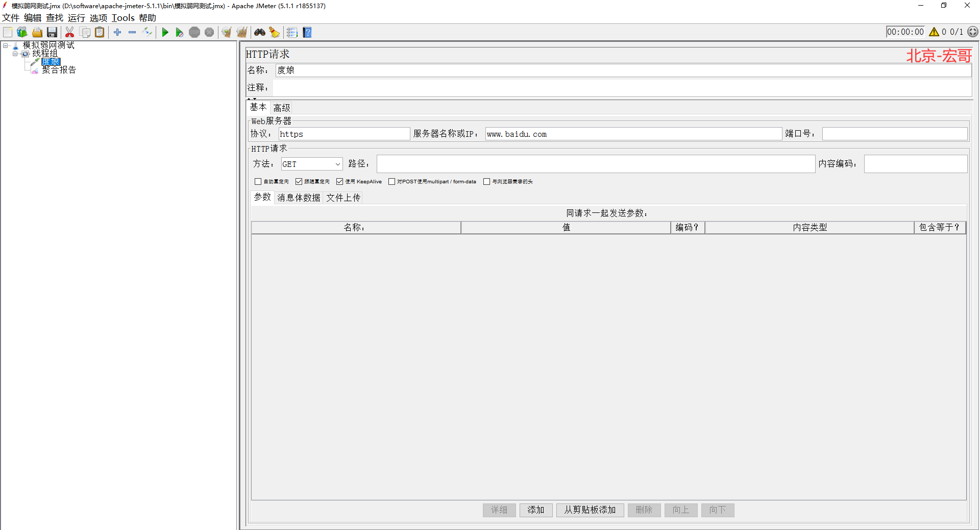
Task: Reset the search with the yellow broom icon
Action: pos(275,32)
